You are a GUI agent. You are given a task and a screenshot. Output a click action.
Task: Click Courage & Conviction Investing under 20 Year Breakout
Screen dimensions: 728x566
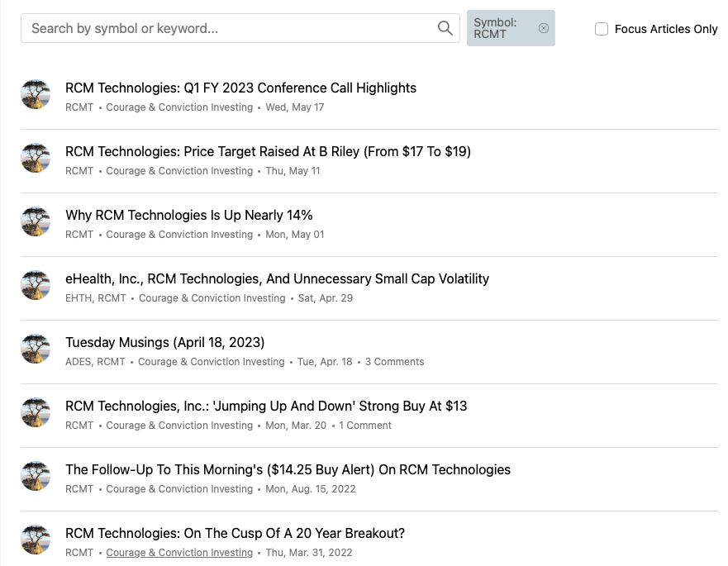(179, 553)
